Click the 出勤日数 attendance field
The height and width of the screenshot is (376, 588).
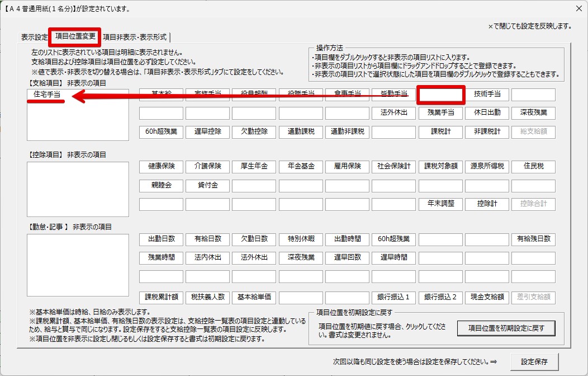(162, 239)
